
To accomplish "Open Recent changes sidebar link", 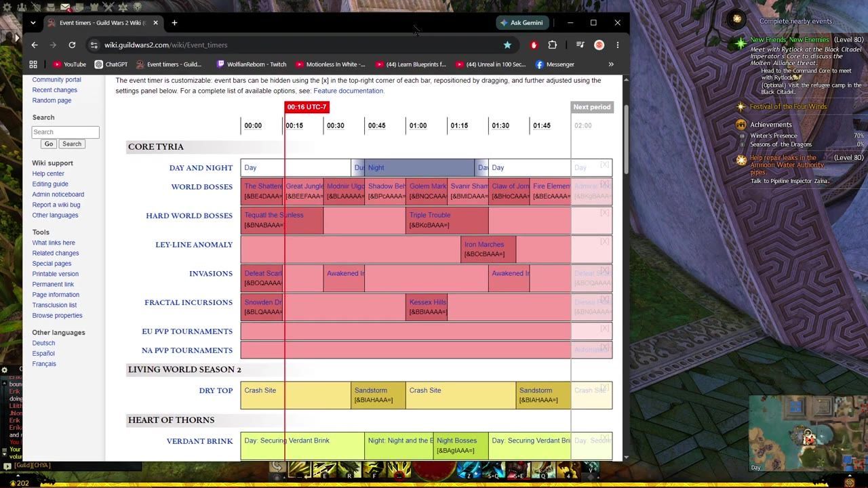I will click(x=55, y=90).
